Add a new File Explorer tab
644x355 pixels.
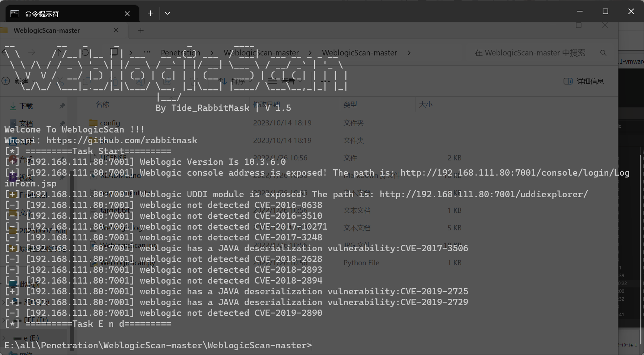click(x=141, y=31)
